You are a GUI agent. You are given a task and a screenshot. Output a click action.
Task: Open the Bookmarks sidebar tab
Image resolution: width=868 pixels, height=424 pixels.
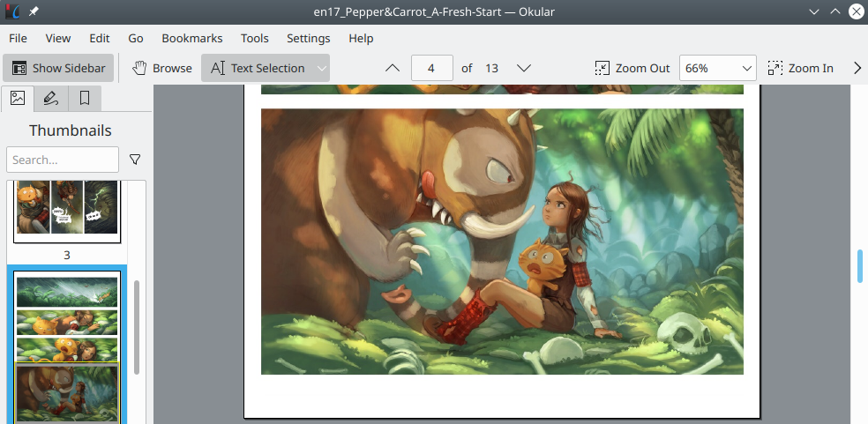[85, 98]
